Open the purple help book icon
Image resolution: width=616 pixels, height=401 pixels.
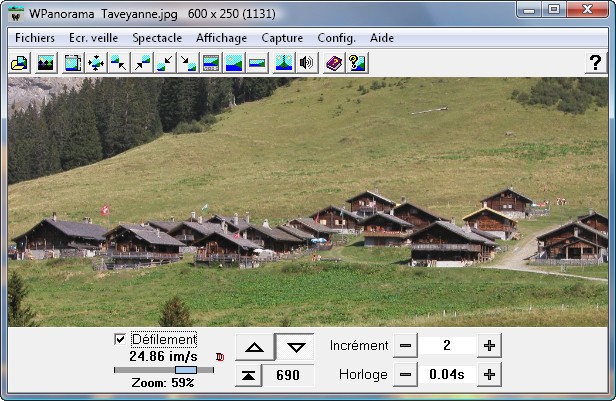[334, 63]
